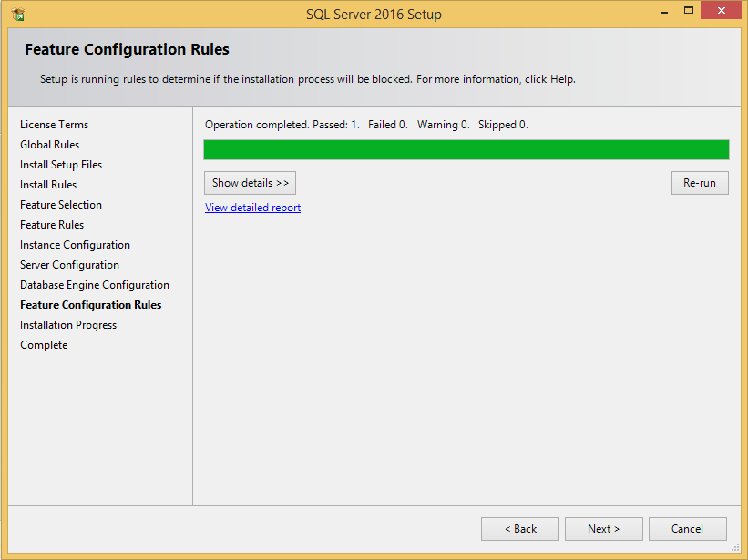The height and width of the screenshot is (560, 748).
Task: Select Server Configuration step
Action: click(x=69, y=264)
